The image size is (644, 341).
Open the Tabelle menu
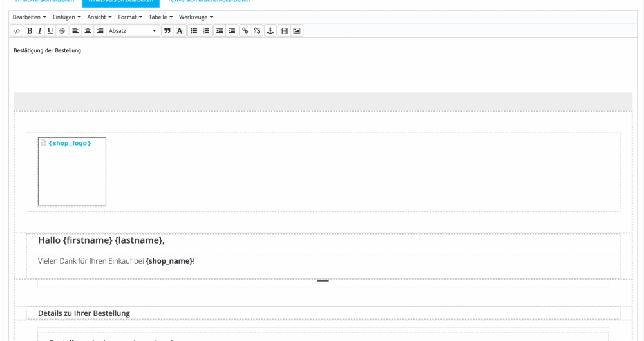click(160, 17)
